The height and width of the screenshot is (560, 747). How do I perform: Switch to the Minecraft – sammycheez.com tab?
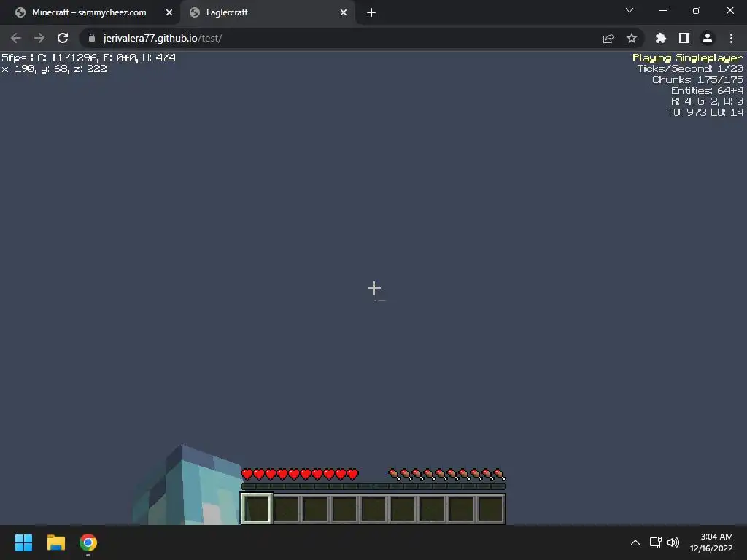[88, 12]
